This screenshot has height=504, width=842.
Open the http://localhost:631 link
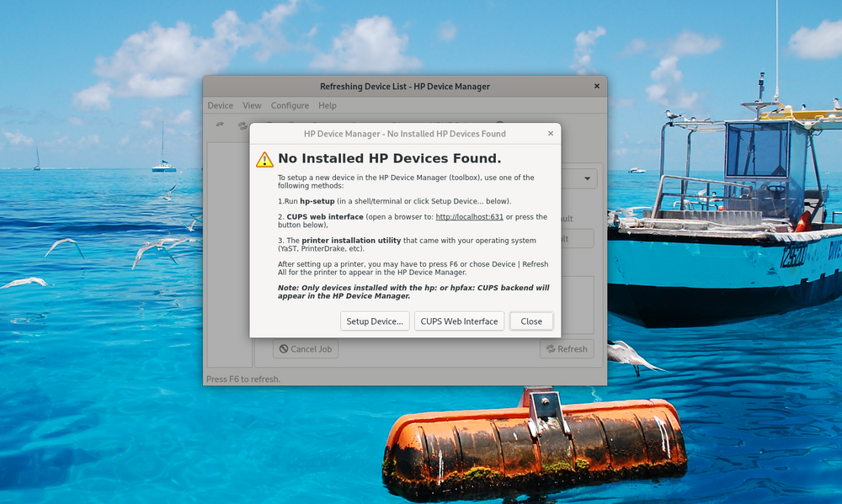tap(469, 217)
